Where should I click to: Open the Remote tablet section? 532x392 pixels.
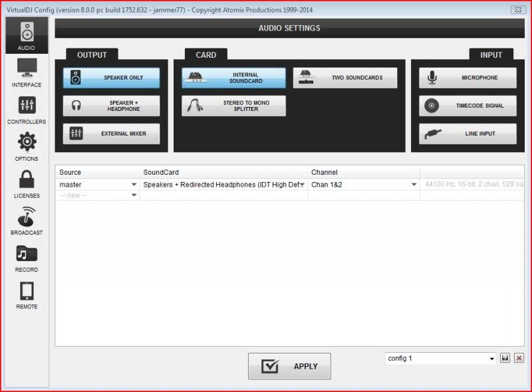coord(27,295)
